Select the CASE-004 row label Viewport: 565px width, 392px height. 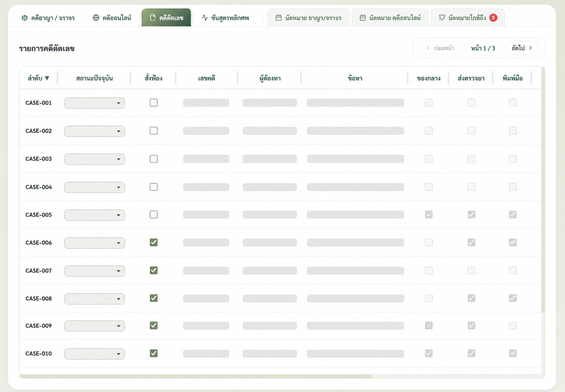(x=39, y=187)
